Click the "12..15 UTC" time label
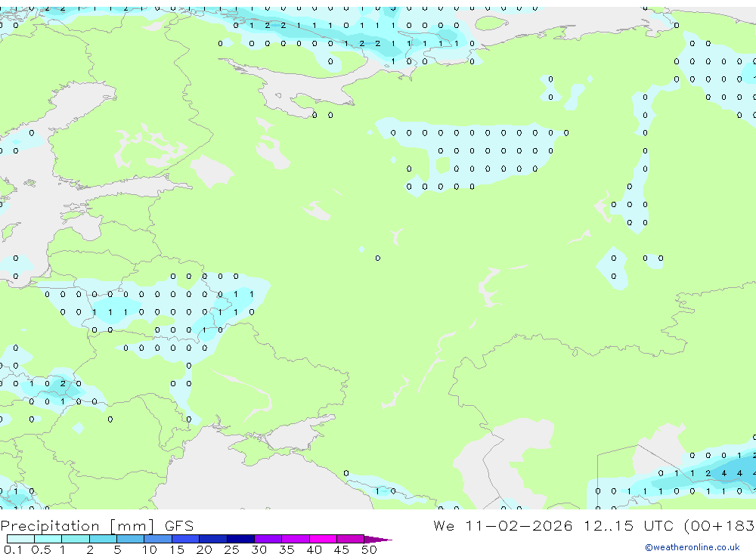The width and height of the screenshot is (756, 554). [x=628, y=525]
